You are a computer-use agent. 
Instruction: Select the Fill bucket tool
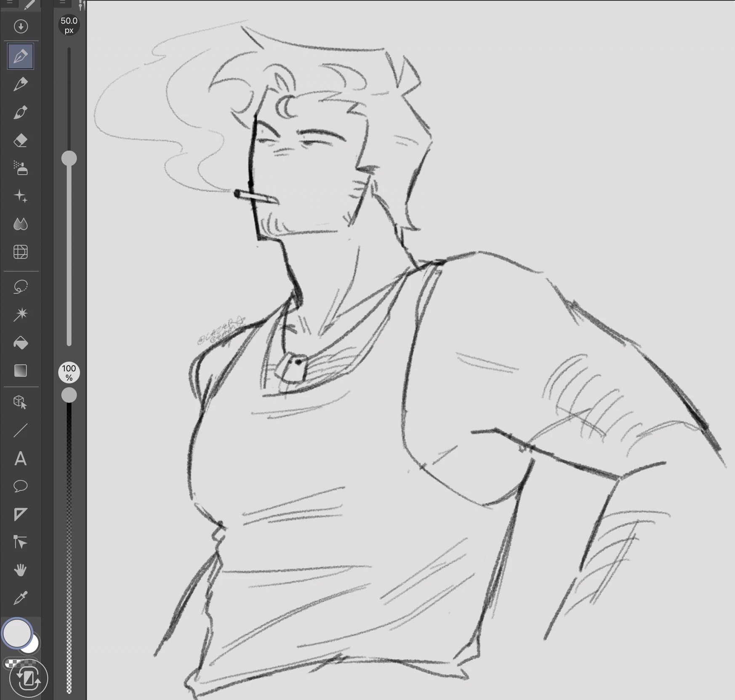(x=21, y=343)
